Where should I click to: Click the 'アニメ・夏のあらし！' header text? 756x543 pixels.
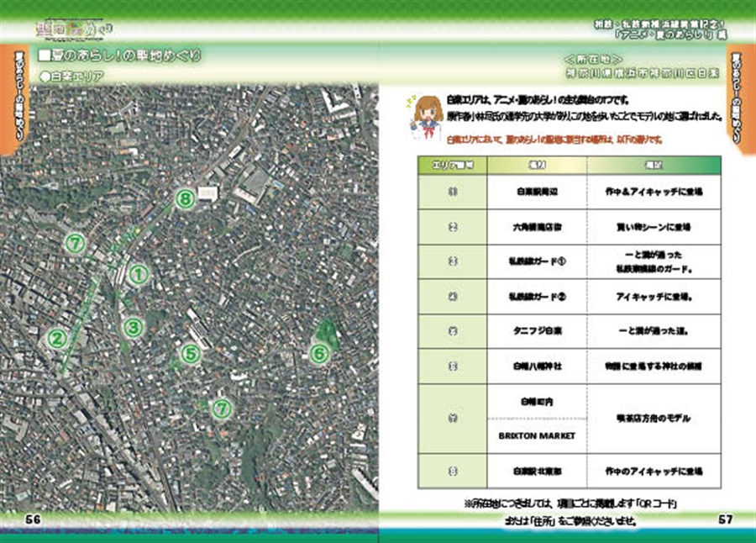(670, 34)
